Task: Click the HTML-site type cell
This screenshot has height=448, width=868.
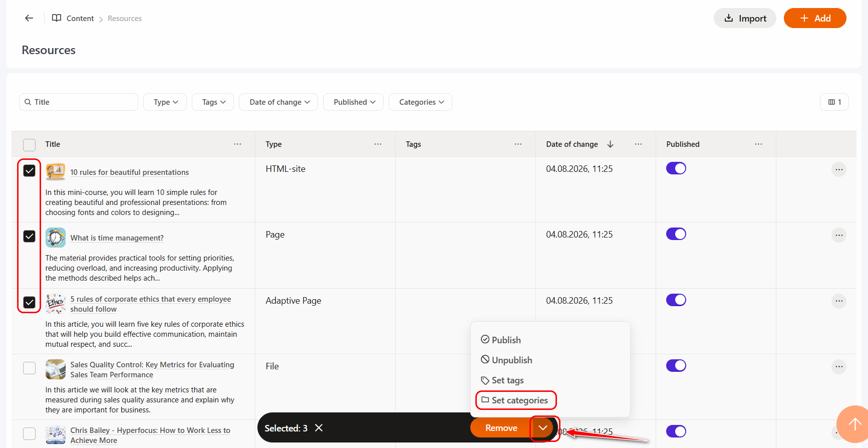Action: pyautogui.click(x=285, y=169)
